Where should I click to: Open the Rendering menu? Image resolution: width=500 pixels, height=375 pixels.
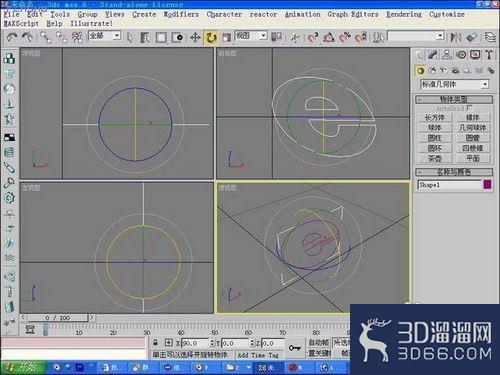404,14
